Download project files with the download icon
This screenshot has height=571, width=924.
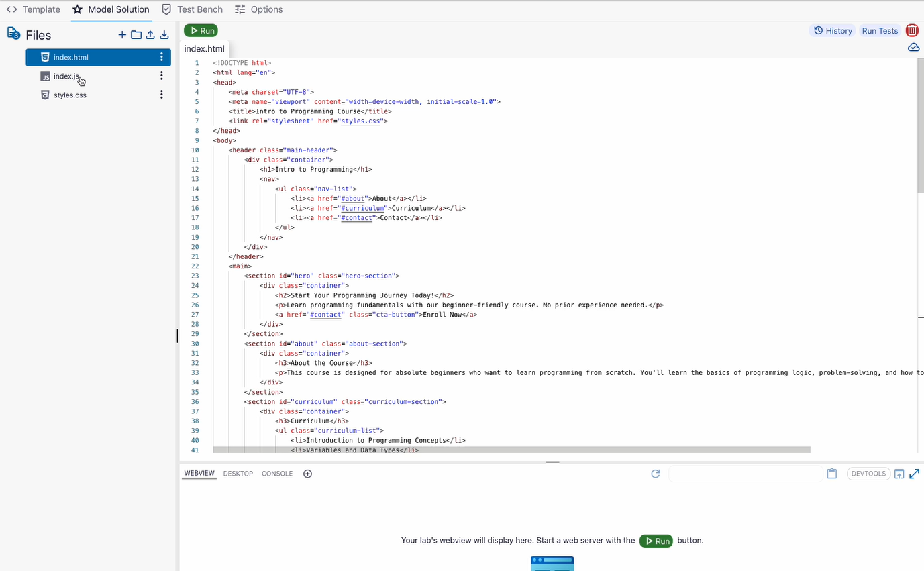(x=164, y=34)
